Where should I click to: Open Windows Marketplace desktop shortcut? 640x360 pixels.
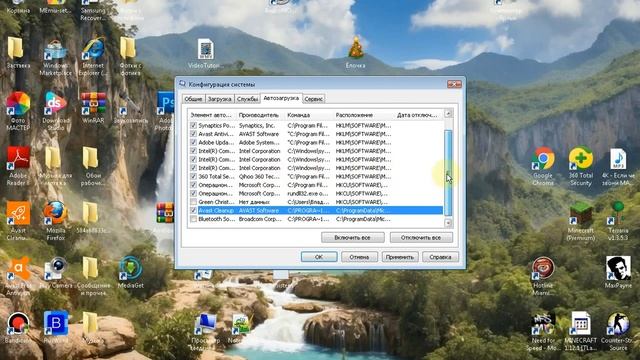(56, 57)
